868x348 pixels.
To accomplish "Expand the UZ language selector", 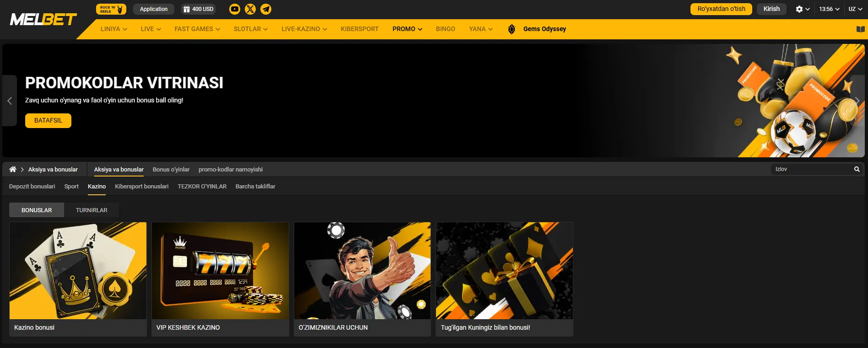I will tap(855, 9).
